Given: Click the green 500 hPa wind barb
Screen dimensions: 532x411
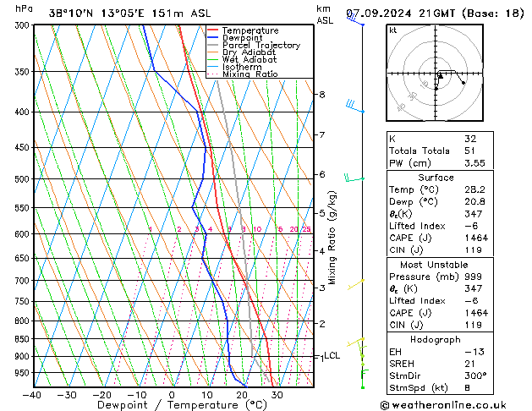Looking at the screenshot, I should click(354, 178).
